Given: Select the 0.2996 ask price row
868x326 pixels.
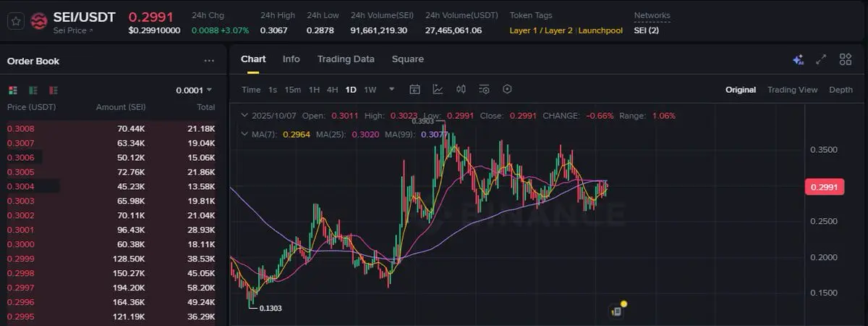Looking at the screenshot, I should coord(111,302).
